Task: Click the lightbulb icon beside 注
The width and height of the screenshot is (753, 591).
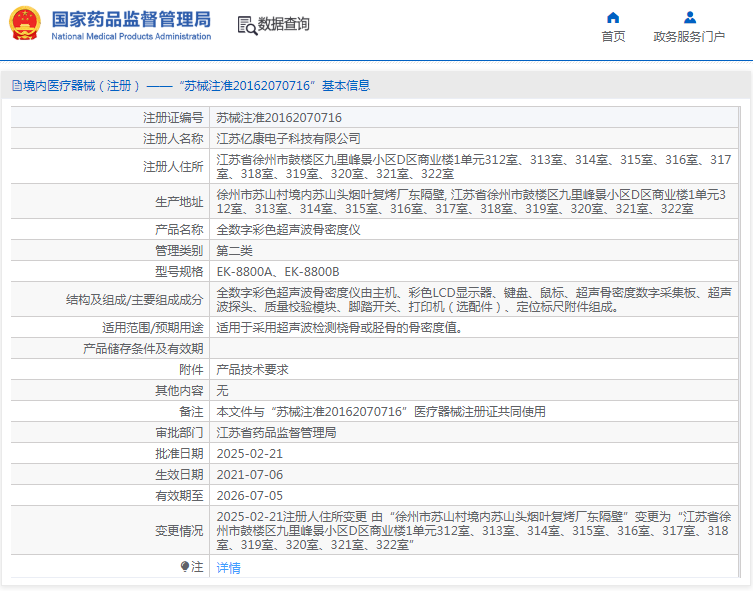Action: point(184,567)
